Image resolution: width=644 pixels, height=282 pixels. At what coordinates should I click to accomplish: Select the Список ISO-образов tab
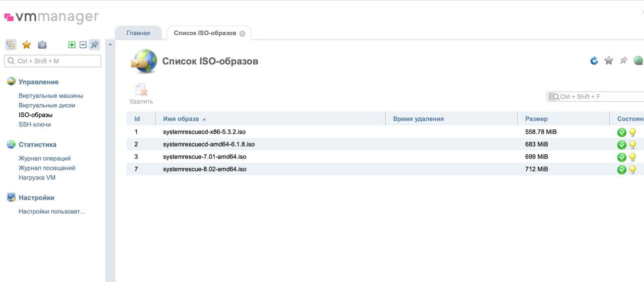pos(205,33)
